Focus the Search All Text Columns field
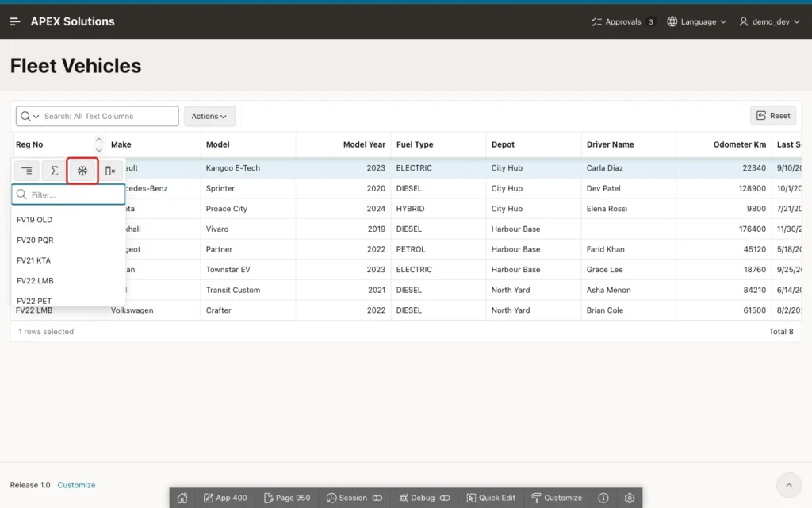 [x=109, y=116]
